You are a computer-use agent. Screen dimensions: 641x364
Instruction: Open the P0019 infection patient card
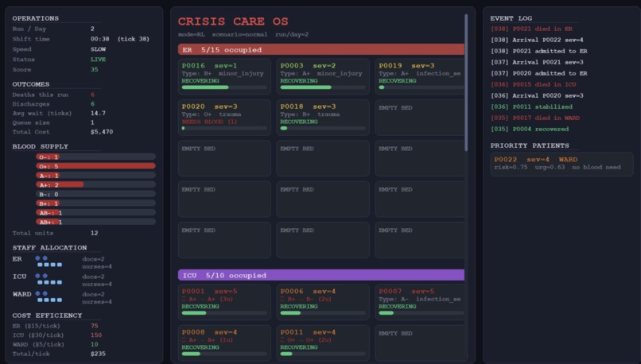tap(420, 76)
